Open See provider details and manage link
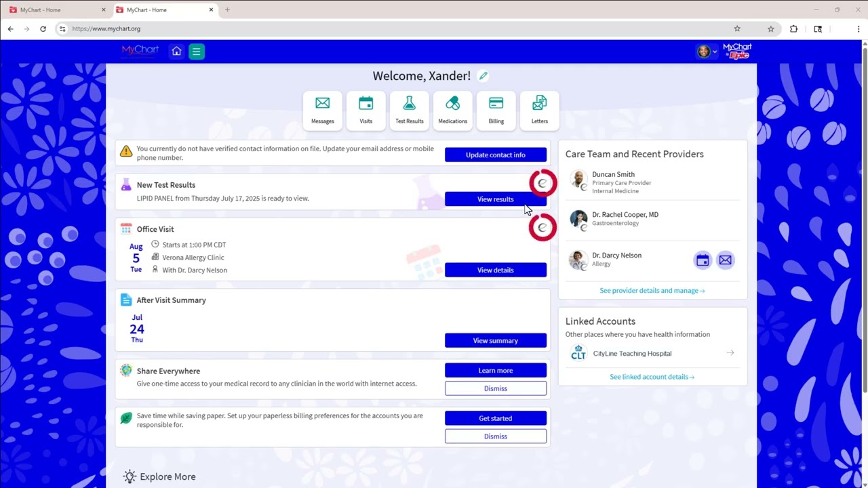Viewport: 868px width, 488px height. (x=652, y=291)
